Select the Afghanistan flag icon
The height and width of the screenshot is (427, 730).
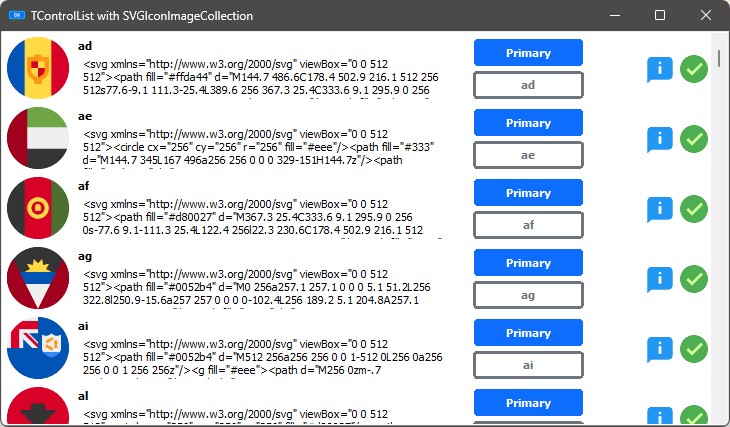[x=38, y=209]
